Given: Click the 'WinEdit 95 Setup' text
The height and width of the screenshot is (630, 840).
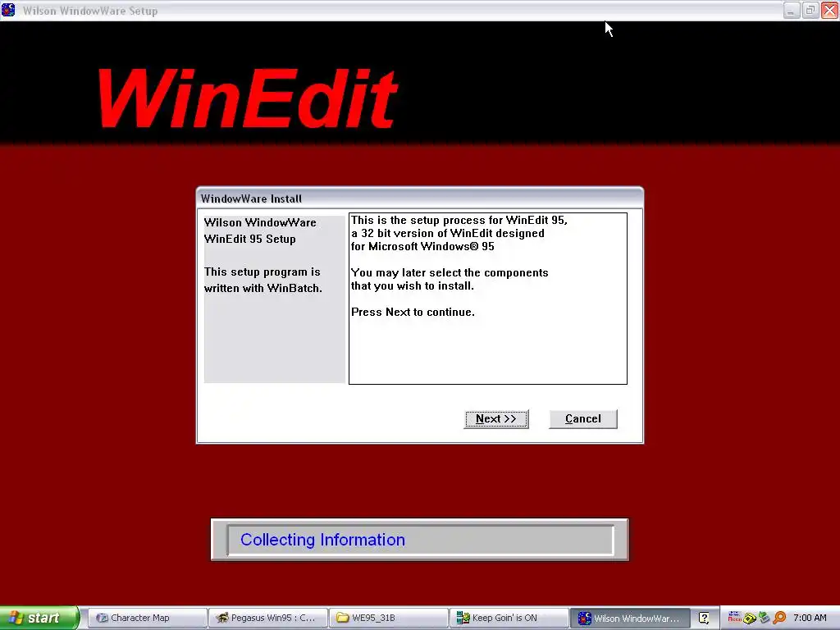Looking at the screenshot, I should pos(249,239).
